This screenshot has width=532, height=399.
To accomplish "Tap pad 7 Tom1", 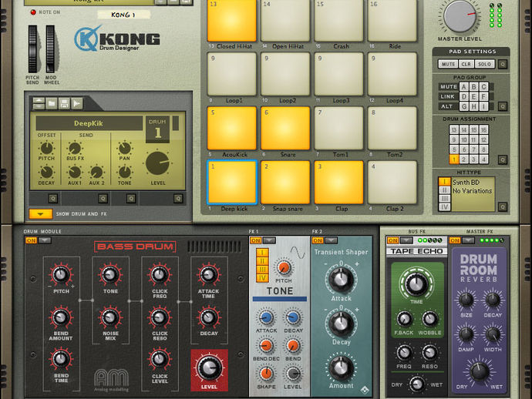I will [338, 128].
